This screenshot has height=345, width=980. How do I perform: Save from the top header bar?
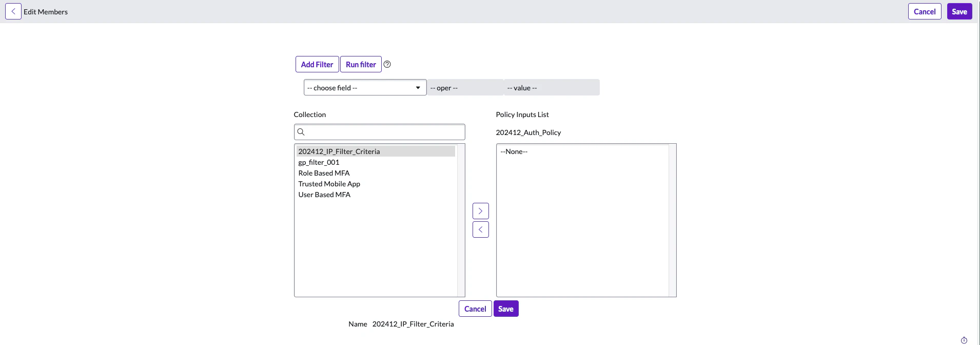click(959, 11)
